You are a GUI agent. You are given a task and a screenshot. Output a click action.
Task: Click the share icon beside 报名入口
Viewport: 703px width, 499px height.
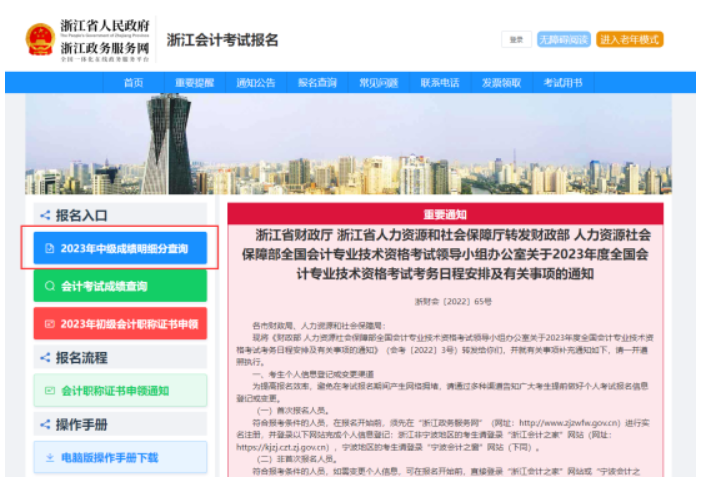(x=44, y=215)
